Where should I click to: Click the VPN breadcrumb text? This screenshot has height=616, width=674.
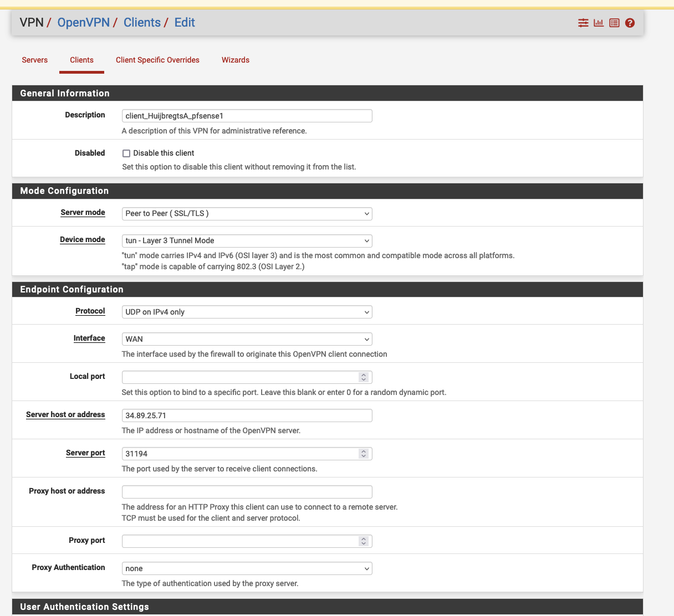tap(32, 23)
